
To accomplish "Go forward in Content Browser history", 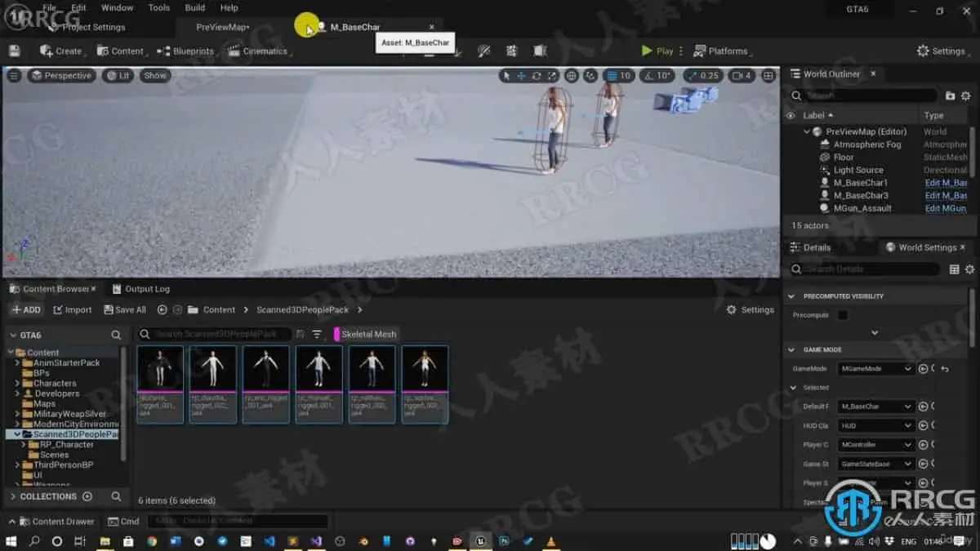I will (x=176, y=309).
